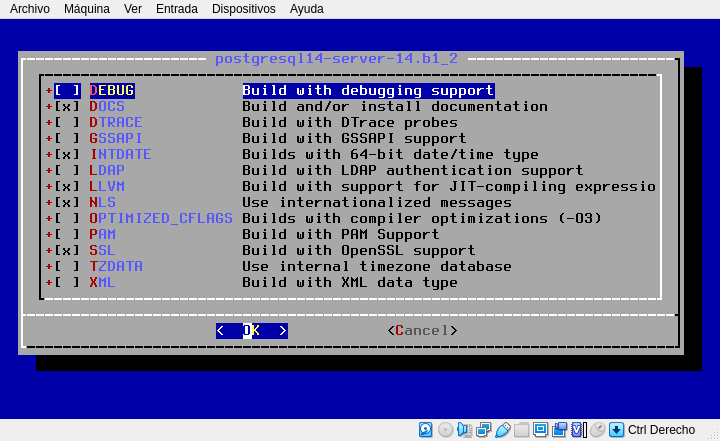Select the SSL option name
Viewport: 720px width, 441px height.
[102, 250]
